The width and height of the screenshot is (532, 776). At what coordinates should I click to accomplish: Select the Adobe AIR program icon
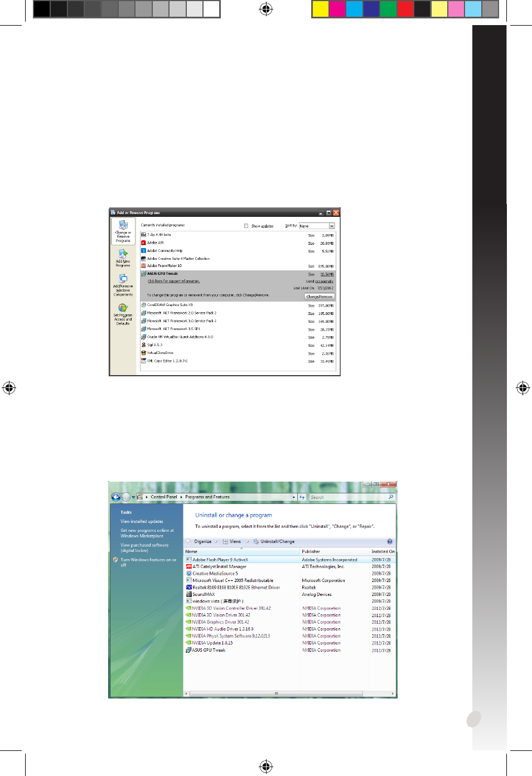[143, 243]
